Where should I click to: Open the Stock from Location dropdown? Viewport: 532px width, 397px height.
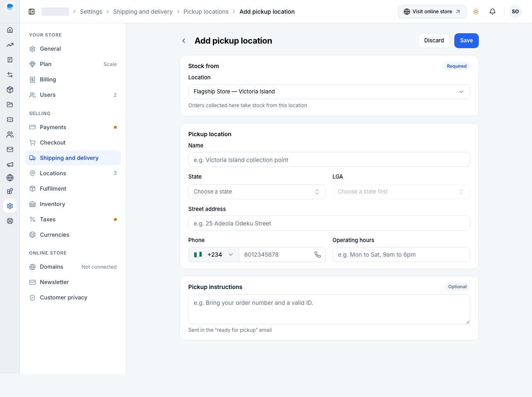tap(329, 92)
